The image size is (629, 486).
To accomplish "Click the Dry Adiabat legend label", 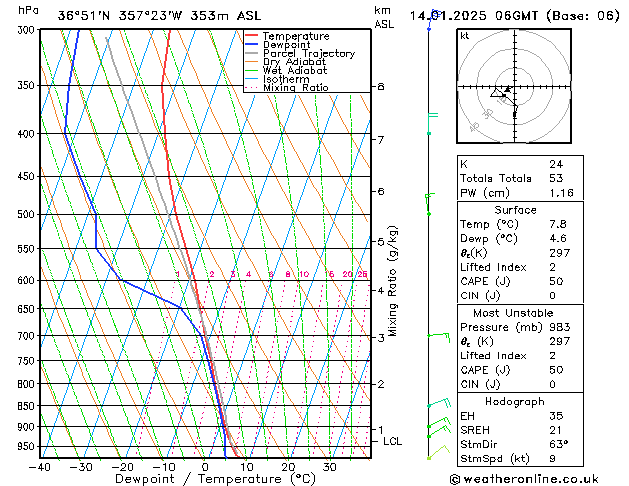I will point(294,62).
